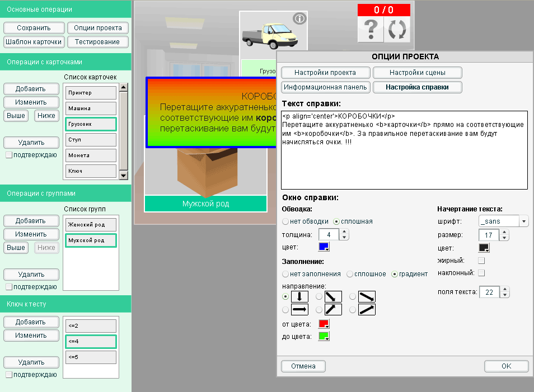Click the circular arrows restart icon

397,29
